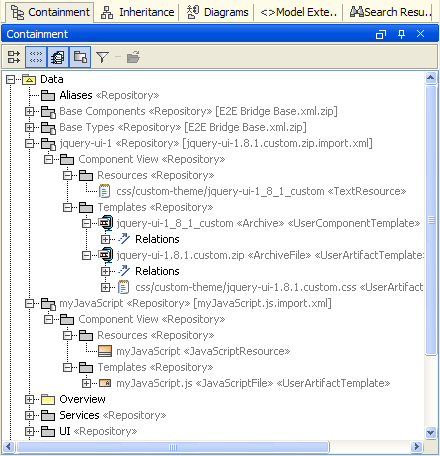The height and width of the screenshot is (456, 440).
Task: Open the filter funnel options
Action: click(102, 57)
